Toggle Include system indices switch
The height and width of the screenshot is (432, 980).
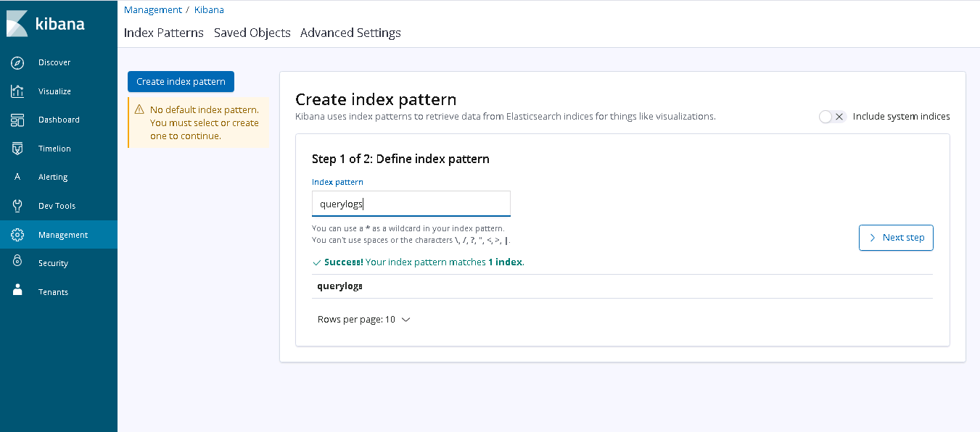click(x=832, y=117)
